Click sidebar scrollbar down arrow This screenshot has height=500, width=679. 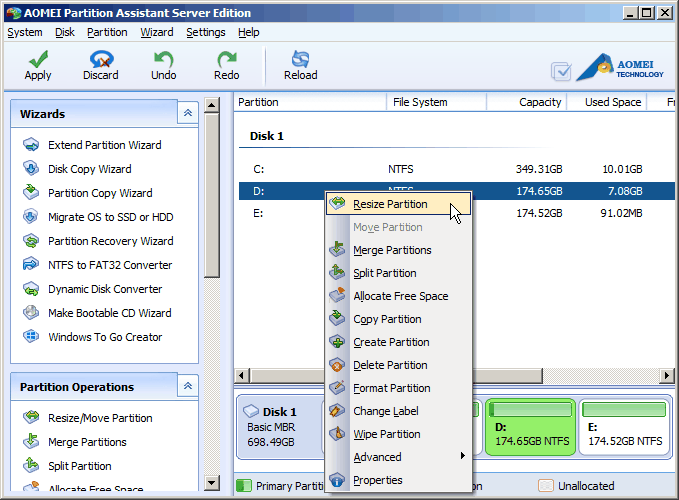(212, 482)
